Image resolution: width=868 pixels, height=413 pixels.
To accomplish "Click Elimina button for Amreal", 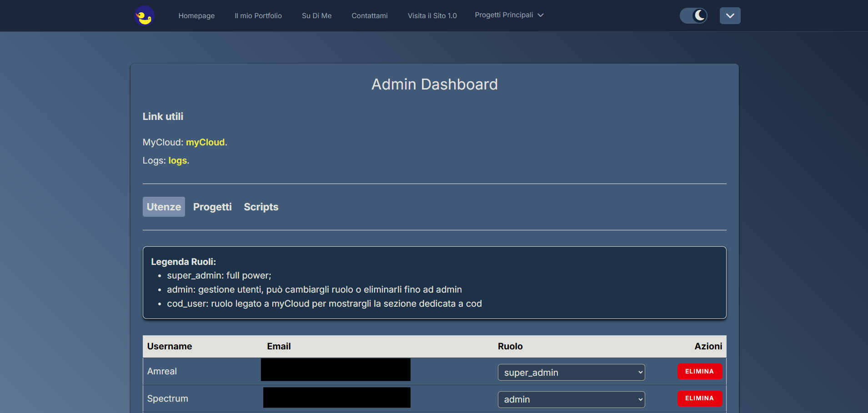I will tap(700, 371).
